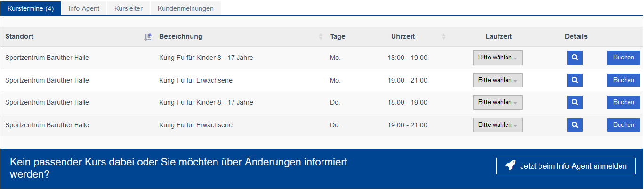This screenshot has height=190, width=644.
Task: Select the Kurstermine (4) tab
Action: click(x=31, y=8)
